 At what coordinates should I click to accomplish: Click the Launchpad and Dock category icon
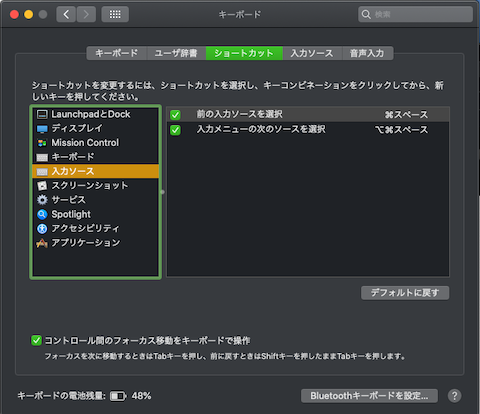(42, 114)
